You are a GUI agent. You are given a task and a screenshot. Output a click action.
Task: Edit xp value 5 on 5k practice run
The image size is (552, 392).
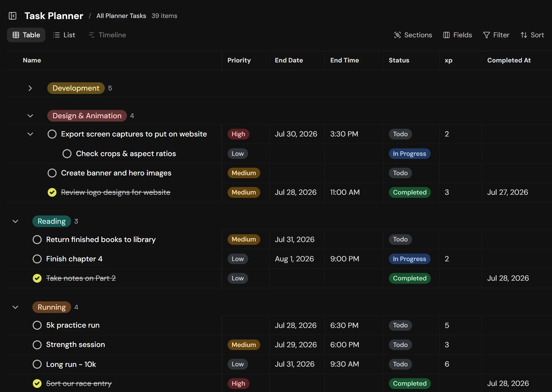(460, 325)
